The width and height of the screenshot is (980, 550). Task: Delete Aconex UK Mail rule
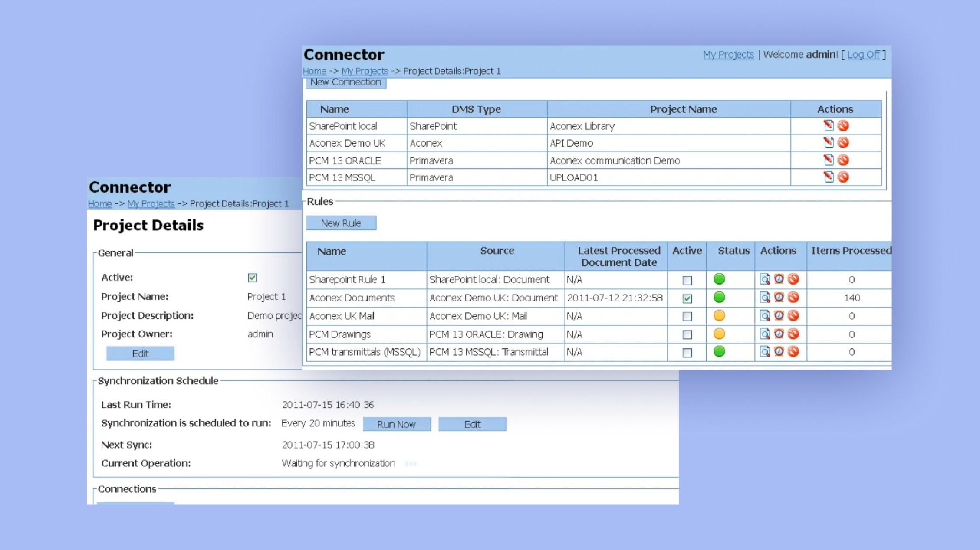[793, 315]
